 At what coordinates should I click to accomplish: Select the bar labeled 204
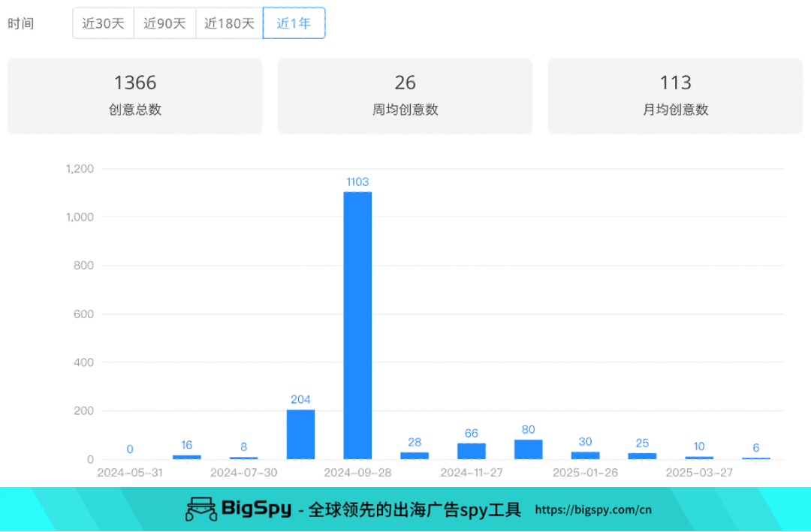coord(300,435)
